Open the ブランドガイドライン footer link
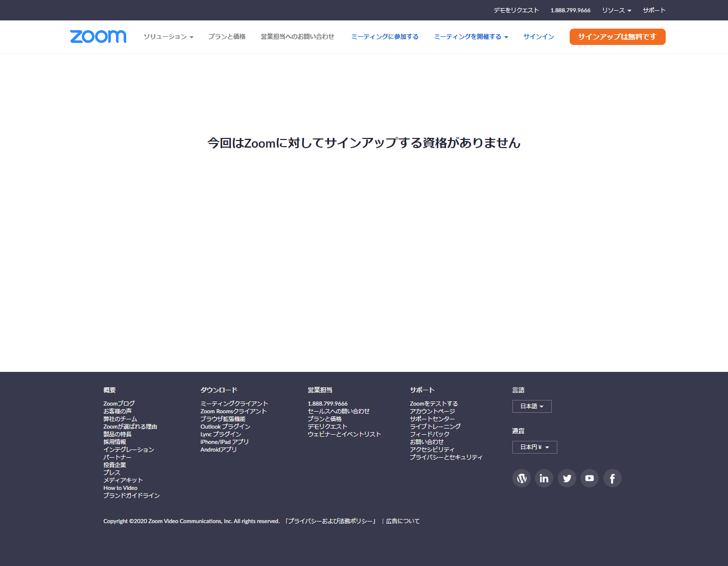Screen dimensions: 728x566 (x=132, y=496)
